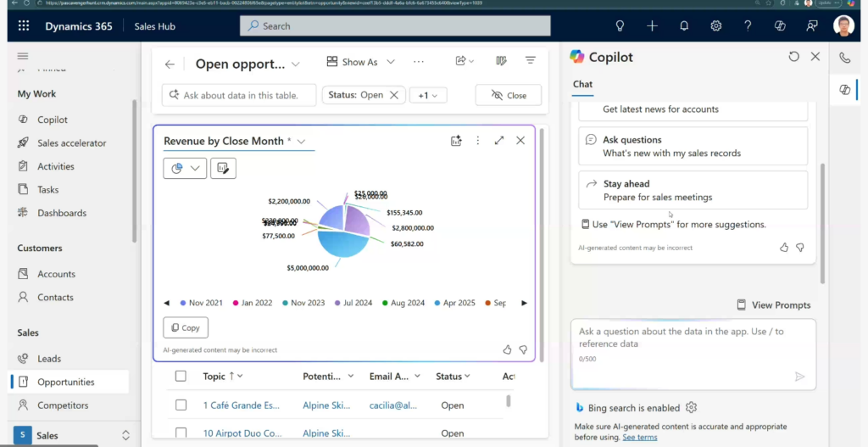Click the sparkle chart AI icon
Screen dimensions: 868x447
pos(455,141)
